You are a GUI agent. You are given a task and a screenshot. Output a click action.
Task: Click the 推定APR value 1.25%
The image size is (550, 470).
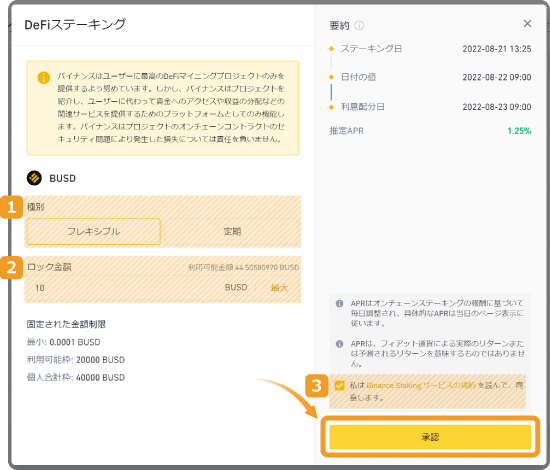(x=519, y=131)
